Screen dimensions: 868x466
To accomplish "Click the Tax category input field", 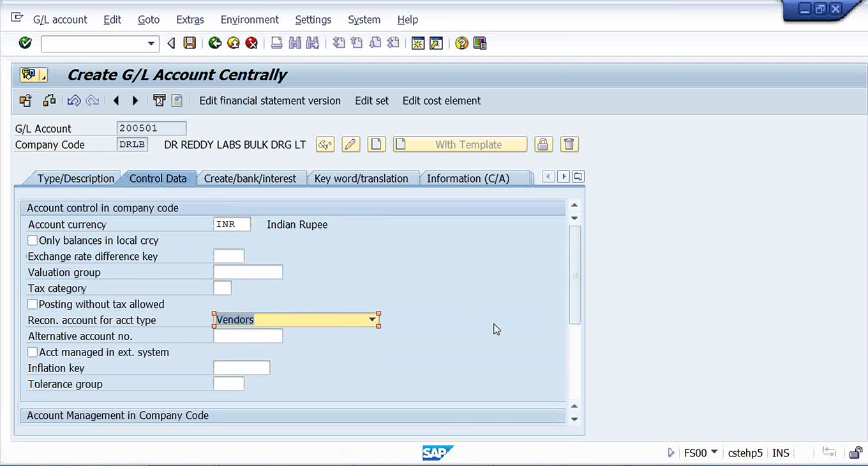I will 223,288.
